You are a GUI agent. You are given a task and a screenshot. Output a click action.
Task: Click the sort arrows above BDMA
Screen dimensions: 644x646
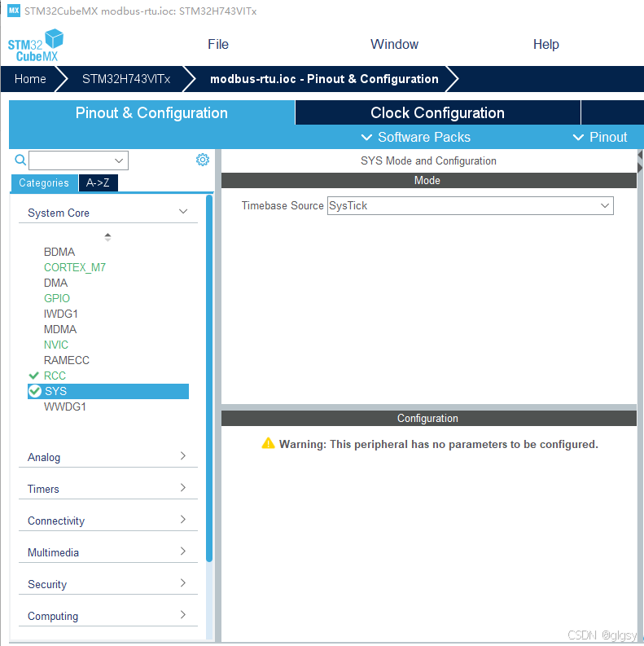107,237
